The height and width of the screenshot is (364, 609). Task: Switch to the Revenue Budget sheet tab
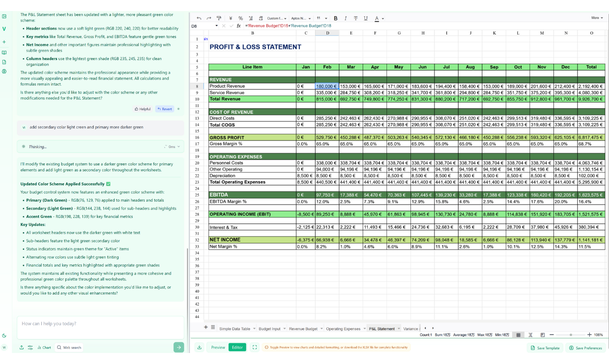pos(303,329)
